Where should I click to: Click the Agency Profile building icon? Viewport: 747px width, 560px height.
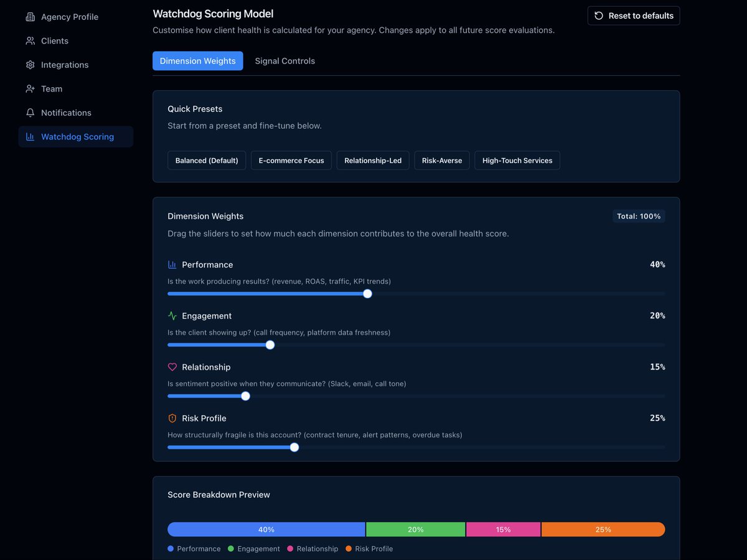(30, 17)
